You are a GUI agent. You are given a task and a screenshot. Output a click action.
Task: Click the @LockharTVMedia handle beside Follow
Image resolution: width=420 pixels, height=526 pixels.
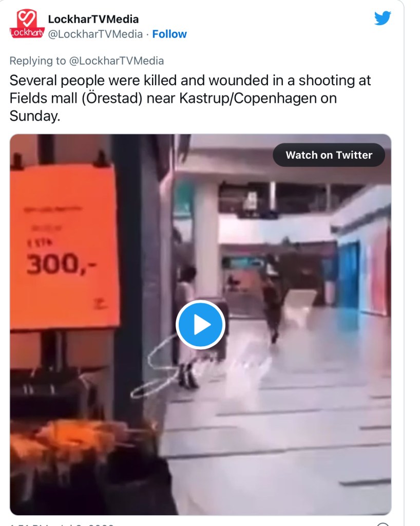pos(96,34)
